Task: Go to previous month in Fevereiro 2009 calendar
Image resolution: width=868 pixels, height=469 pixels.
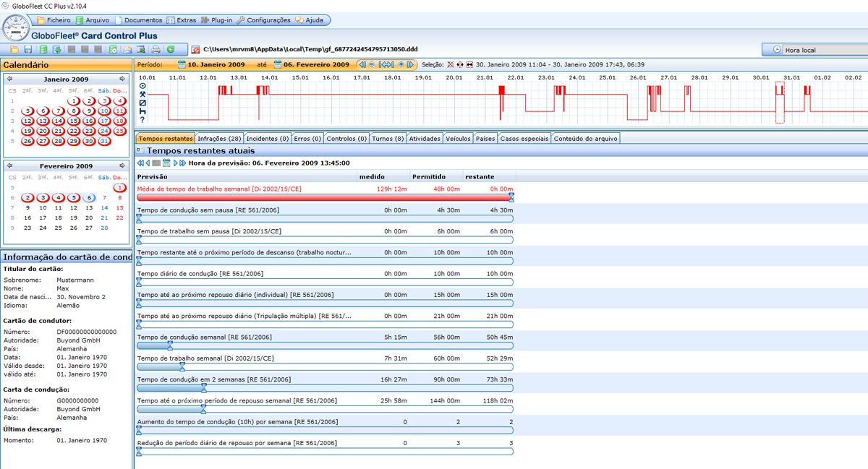Action: click(x=9, y=166)
